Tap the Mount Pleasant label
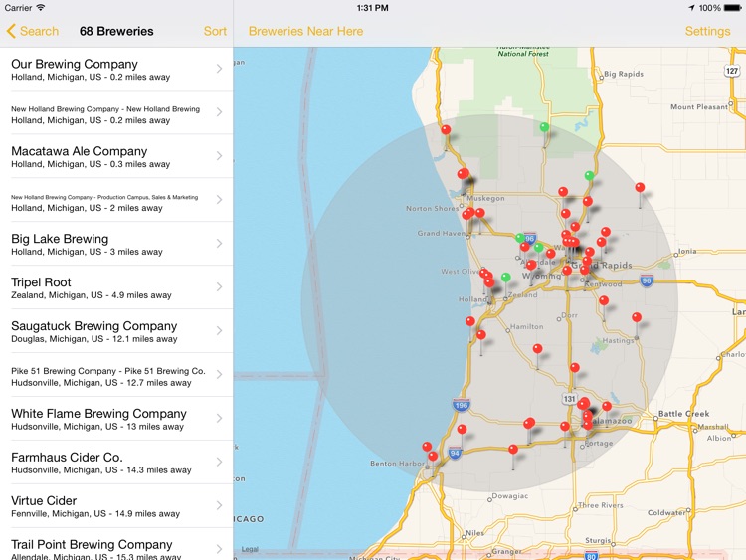The height and width of the screenshot is (560, 746). tap(699, 107)
